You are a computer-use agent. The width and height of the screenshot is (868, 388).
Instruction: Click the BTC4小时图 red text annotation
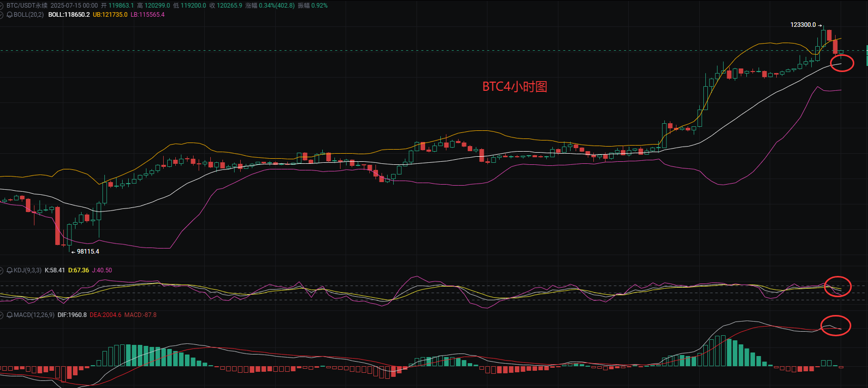pyautogui.click(x=514, y=87)
